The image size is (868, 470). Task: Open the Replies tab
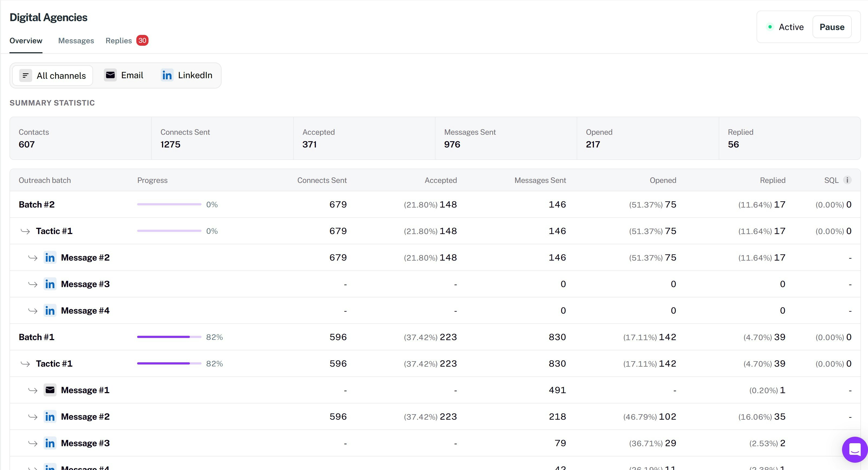pyautogui.click(x=118, y=41)
